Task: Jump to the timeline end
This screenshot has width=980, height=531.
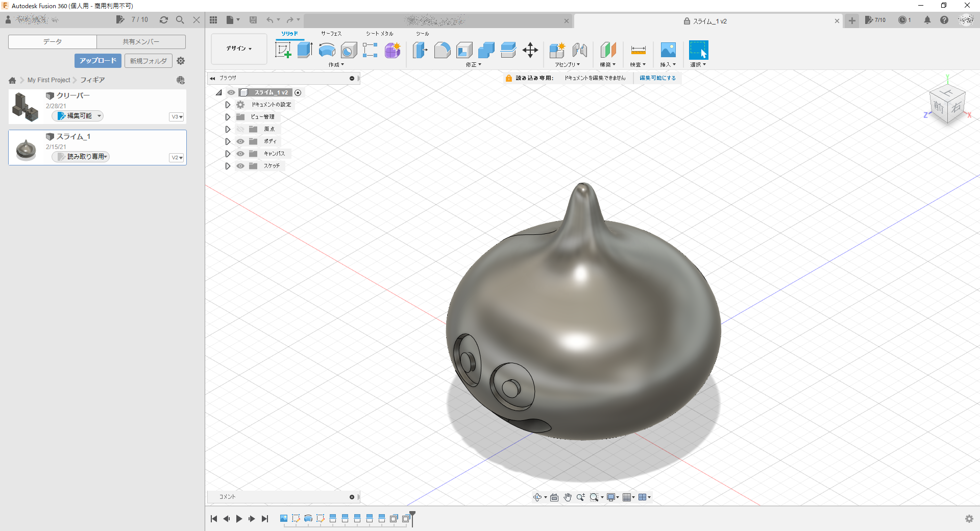Action: 265,519
